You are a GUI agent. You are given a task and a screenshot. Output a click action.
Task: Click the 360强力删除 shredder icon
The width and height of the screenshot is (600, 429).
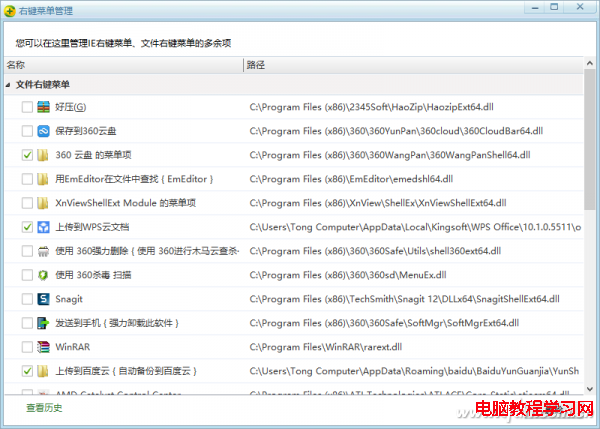(43, 251)
